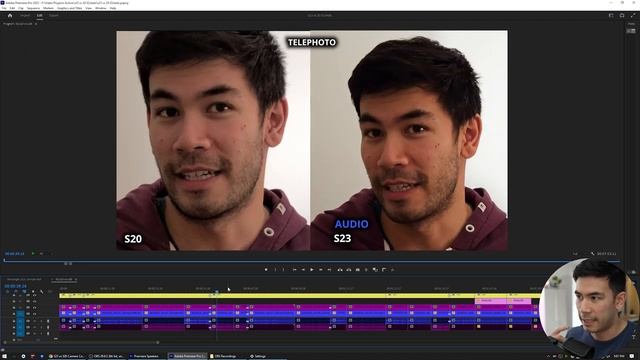Switch to S23 vs S20 Camera browser window
Screen dimensions: 640x360
tap(67, 356)
